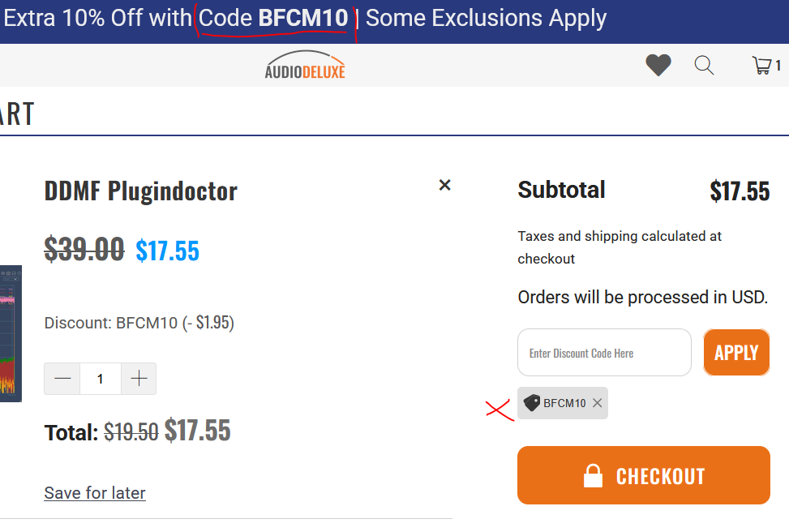The image size is (789, 532).
Task: Go to the AudioDeluxe logo homepage
Action: [305, 66]
